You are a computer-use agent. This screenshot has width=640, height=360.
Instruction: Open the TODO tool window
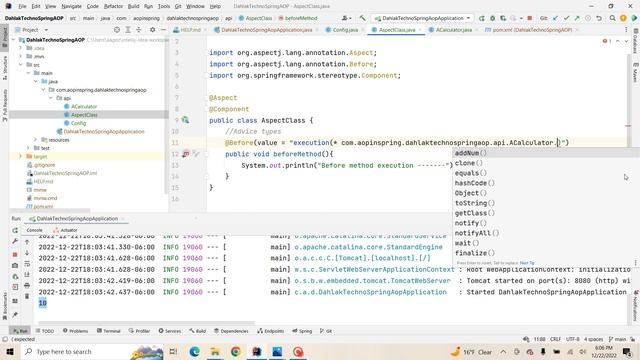45,331
